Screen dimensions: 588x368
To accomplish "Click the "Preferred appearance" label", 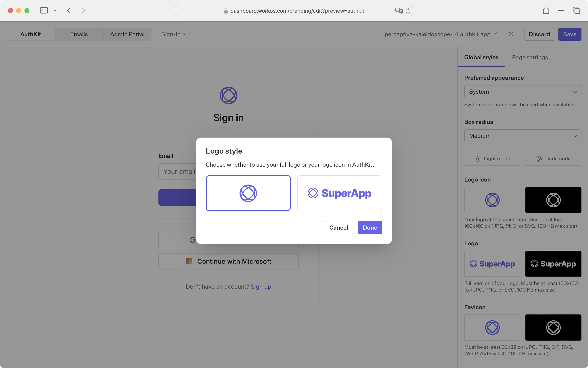I will (494, 78).
